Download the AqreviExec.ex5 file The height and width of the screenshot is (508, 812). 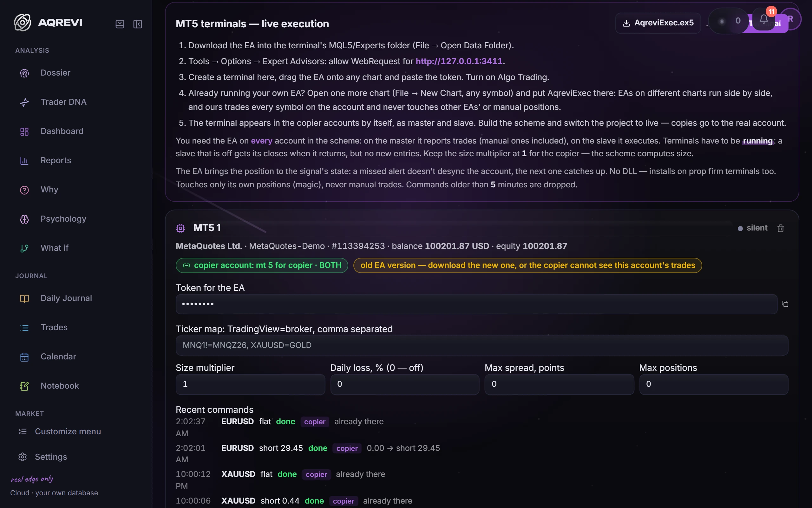pyautogui.click(x=658, y=23)
